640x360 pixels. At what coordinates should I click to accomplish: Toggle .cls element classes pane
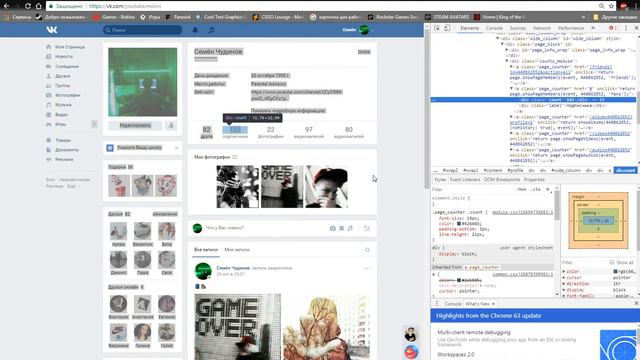click(x=536, y=189)
